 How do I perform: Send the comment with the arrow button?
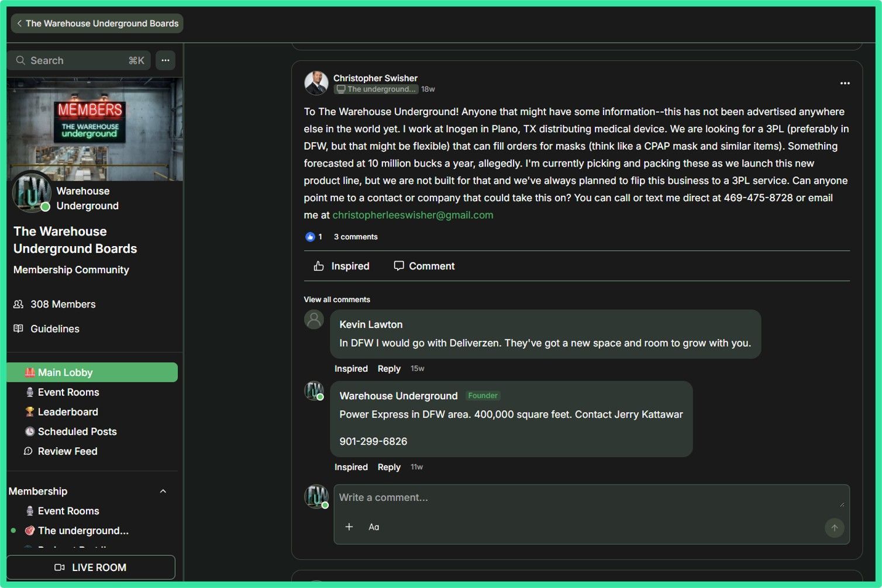pos(835,528)
